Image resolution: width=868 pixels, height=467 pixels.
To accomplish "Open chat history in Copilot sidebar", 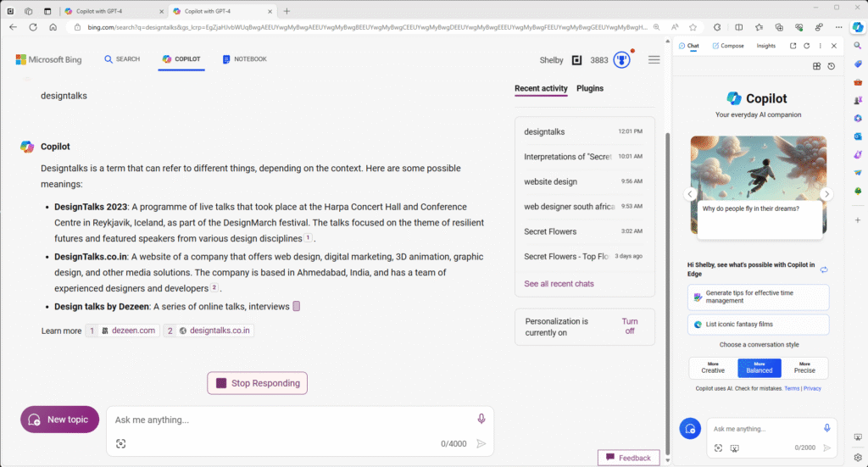I will 831,66.
